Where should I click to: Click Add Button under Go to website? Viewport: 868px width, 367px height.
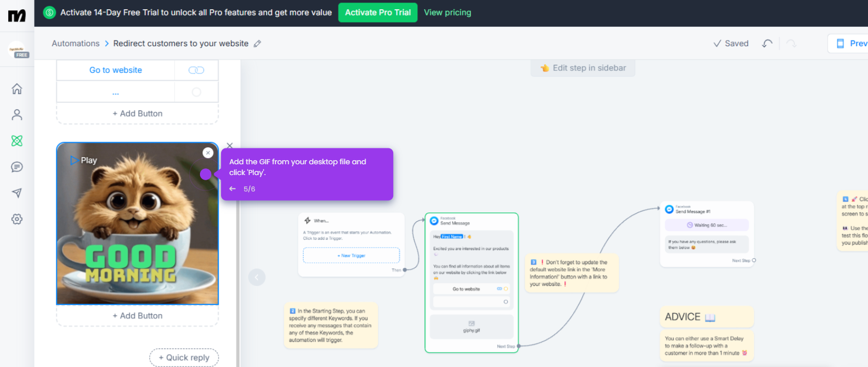tap(137, 113)
